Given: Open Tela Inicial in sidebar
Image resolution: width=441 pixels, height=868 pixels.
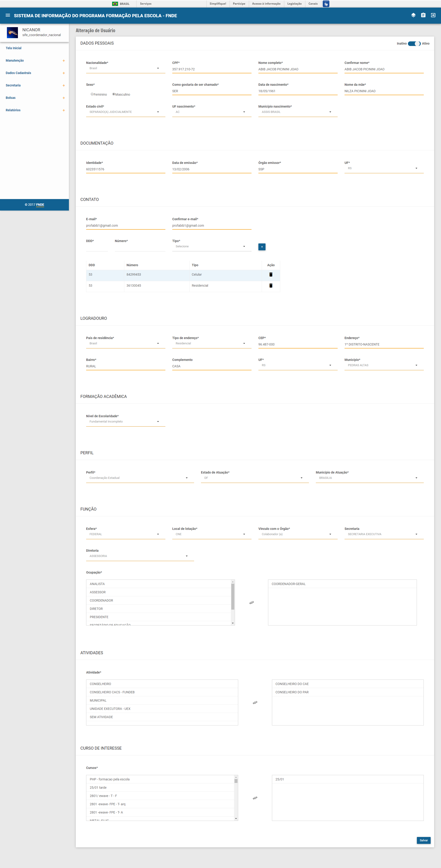Looking at the screenshot, I should [x=14, y=48].
